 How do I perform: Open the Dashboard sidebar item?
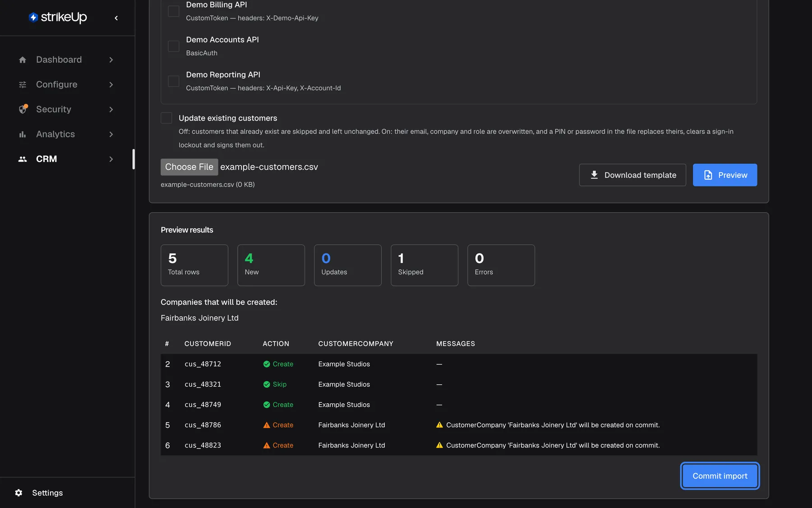pyautogui.click(x=67, y=60)
